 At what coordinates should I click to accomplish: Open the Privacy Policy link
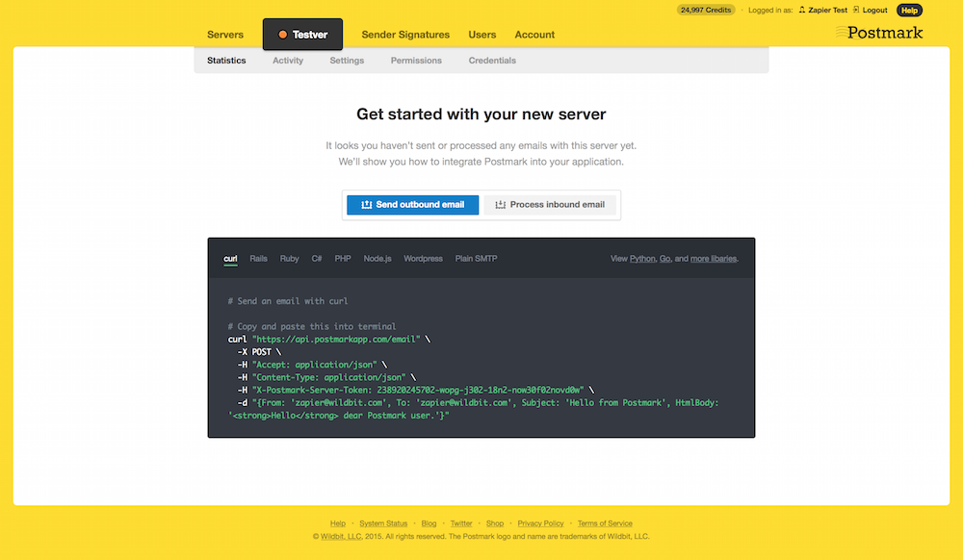coord(540,523)
